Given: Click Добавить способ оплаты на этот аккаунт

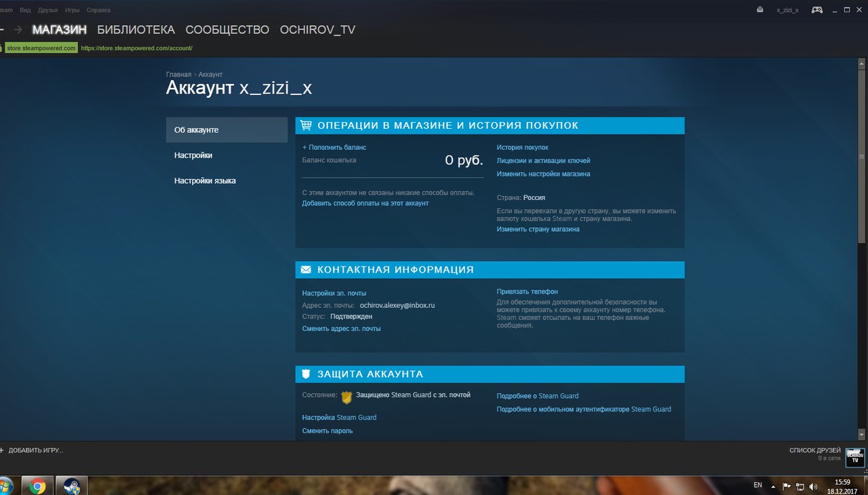Looking at the screenshot, I should click(x=365, y=203).
